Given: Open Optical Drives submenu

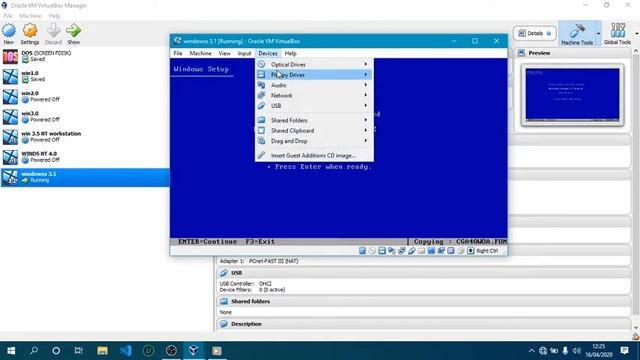Looking at the screenshot, I should pyautogui.click(x=314, y=64).
